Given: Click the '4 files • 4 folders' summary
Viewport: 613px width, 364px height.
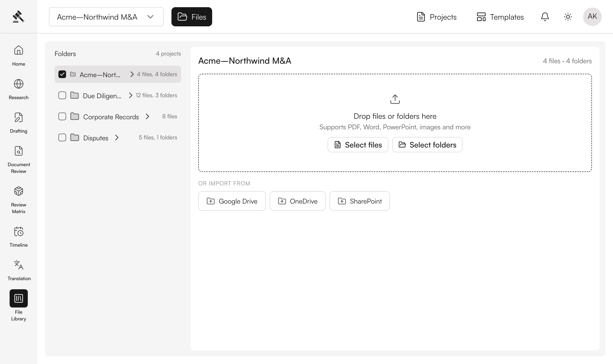Looking at the screenshot, I should (568, 61).
